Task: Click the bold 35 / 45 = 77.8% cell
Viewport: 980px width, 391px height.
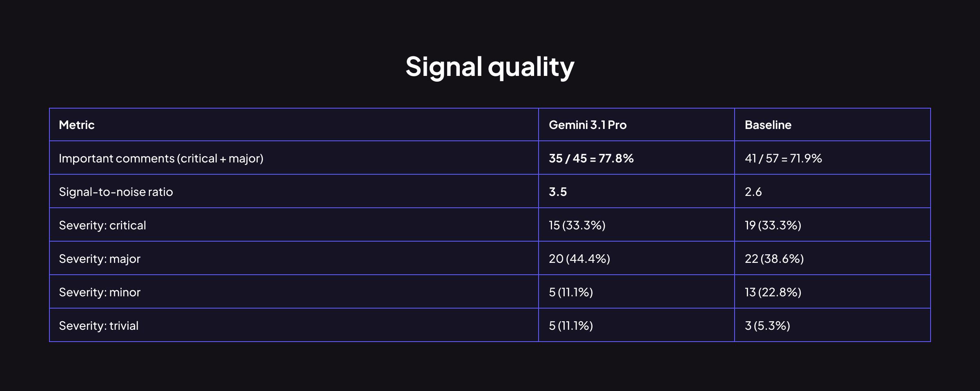Action: [x=591, y=158]
